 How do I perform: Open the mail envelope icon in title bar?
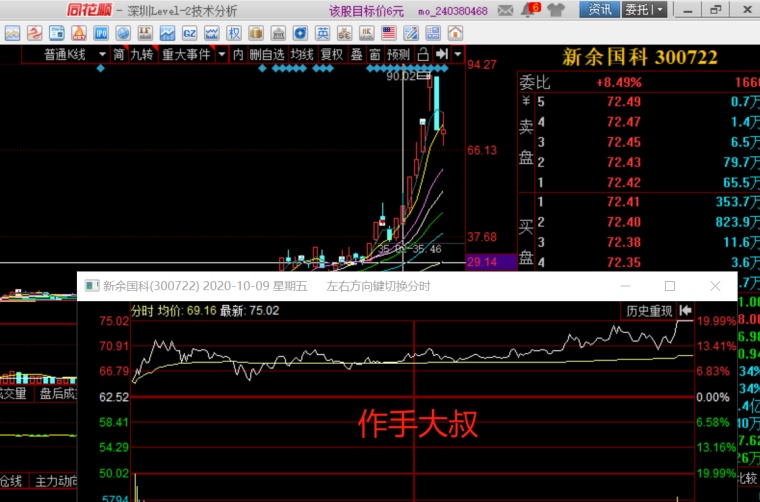(x=505, y=10)
